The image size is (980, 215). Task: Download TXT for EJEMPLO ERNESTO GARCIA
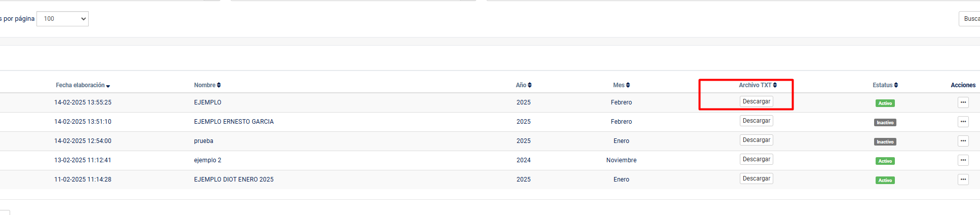tap(757, 121)
